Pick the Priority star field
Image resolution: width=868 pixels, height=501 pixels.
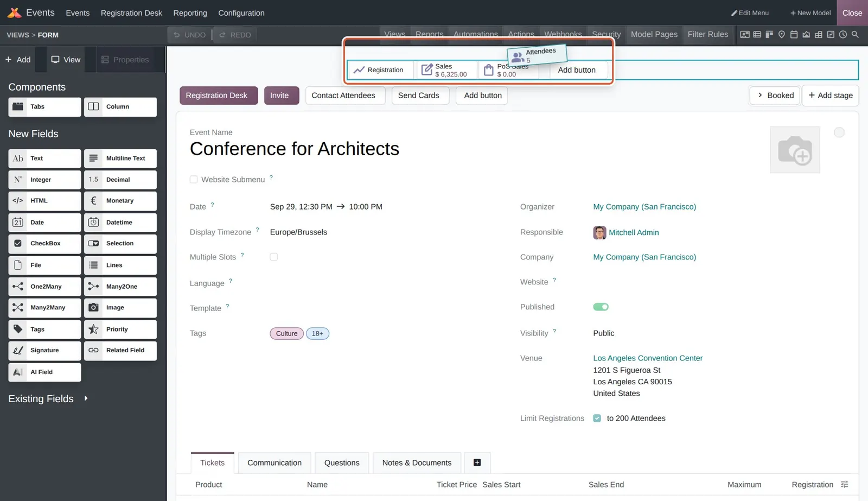coord(120,329)
